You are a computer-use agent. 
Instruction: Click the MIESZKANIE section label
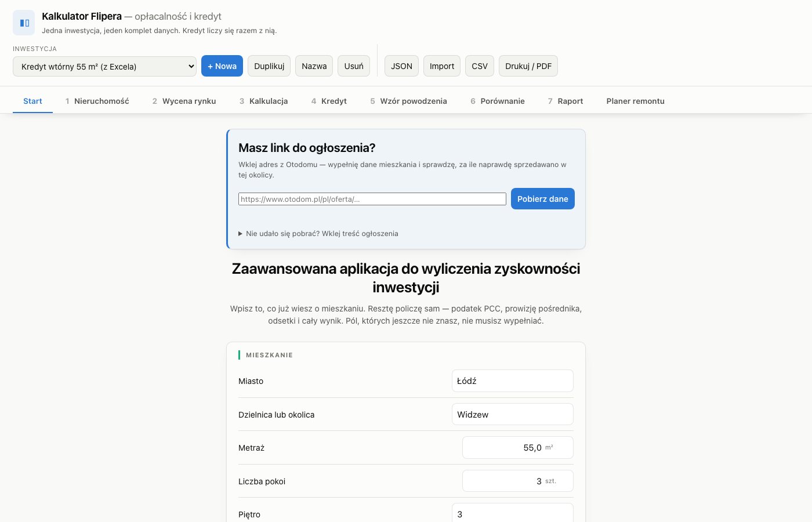pos(269,355)
